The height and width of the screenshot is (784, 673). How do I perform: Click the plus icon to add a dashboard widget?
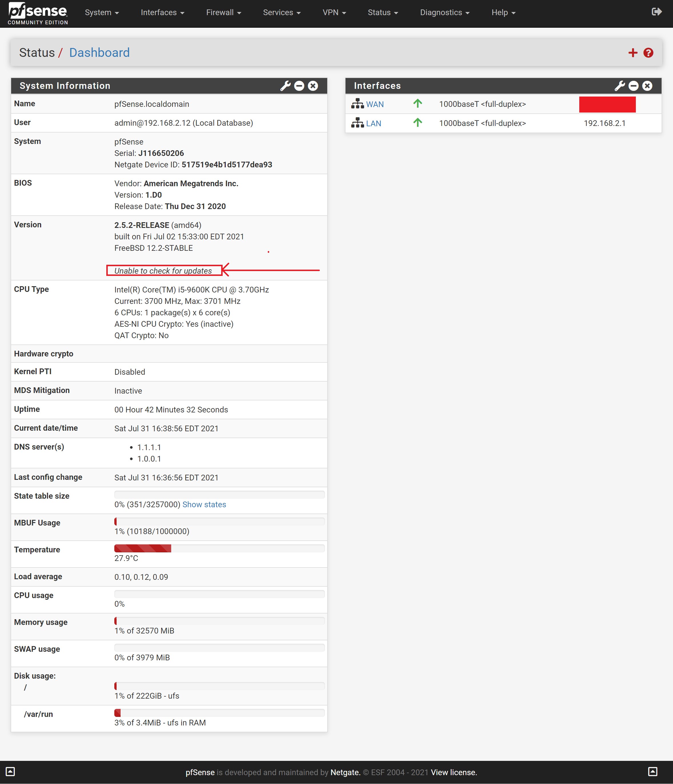pyautogui.click(x=632, y=53)
